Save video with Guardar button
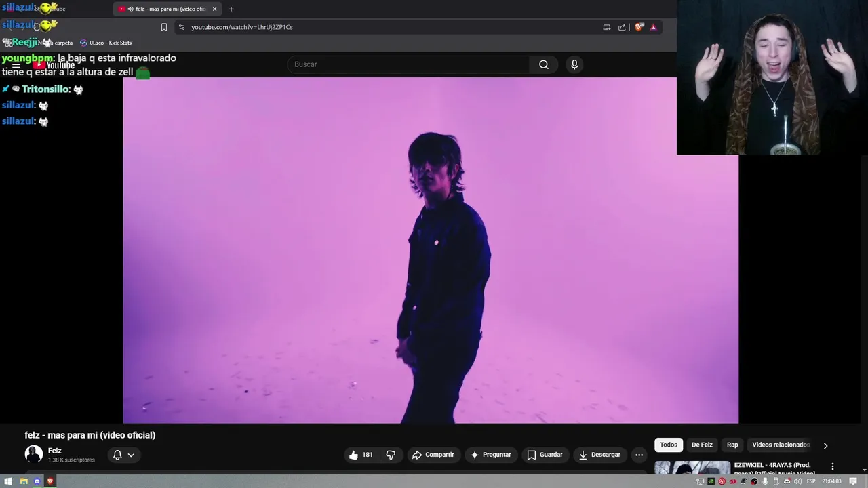868x488 pixels. 545,455
